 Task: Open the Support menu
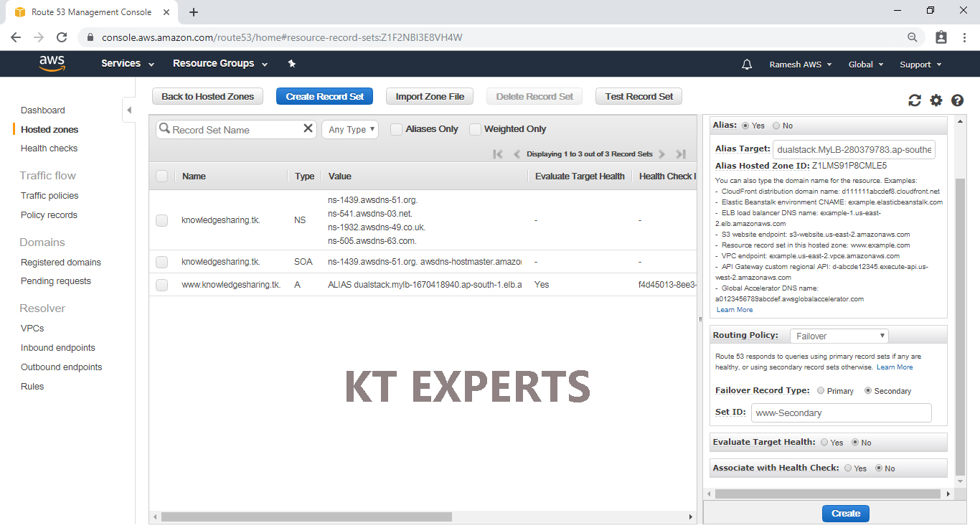(x=920, y=65)
